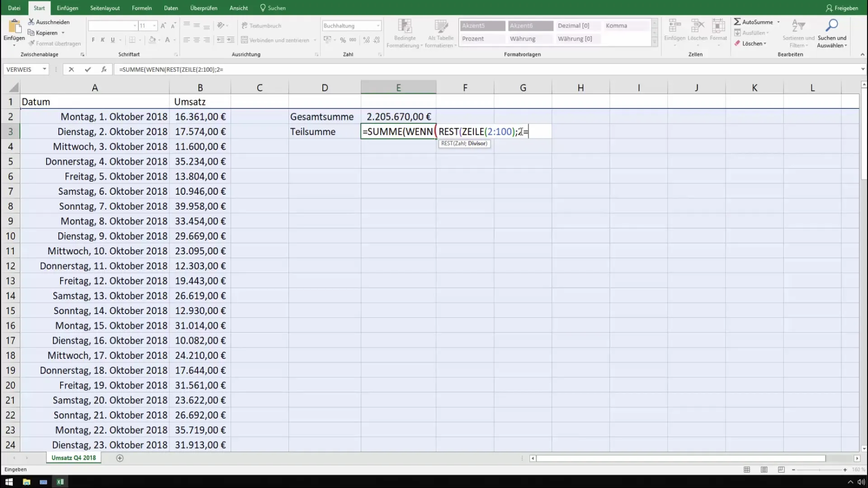Cancel formula entry with X
The width and height of the screenshot is (868, 488).
pos(71,69)
